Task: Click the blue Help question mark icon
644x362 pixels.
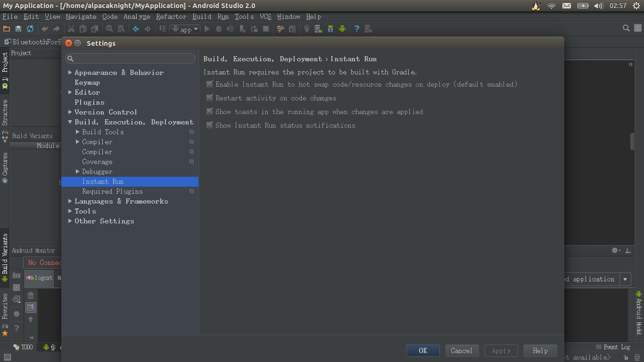Action: click(x=357, y=29)
